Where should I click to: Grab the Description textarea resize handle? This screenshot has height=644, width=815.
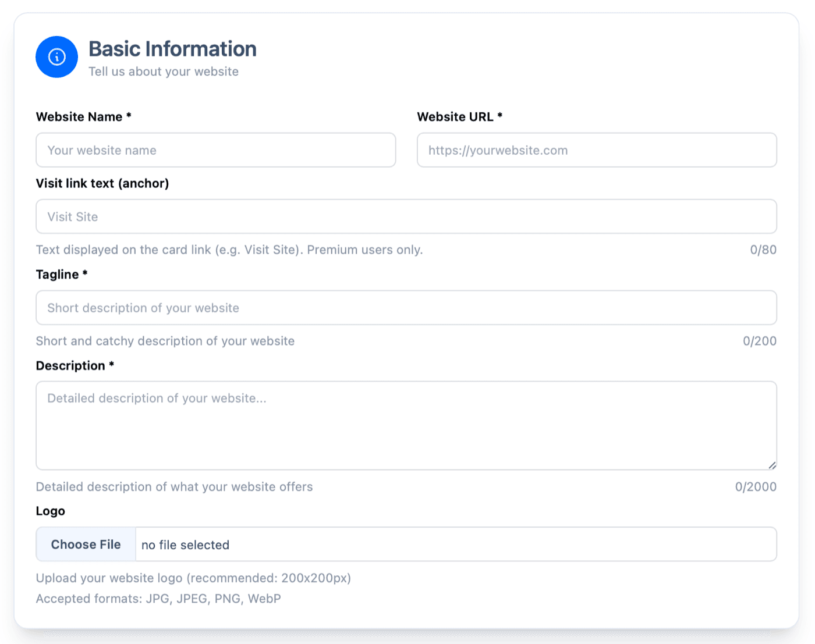[x=772, y=465]
